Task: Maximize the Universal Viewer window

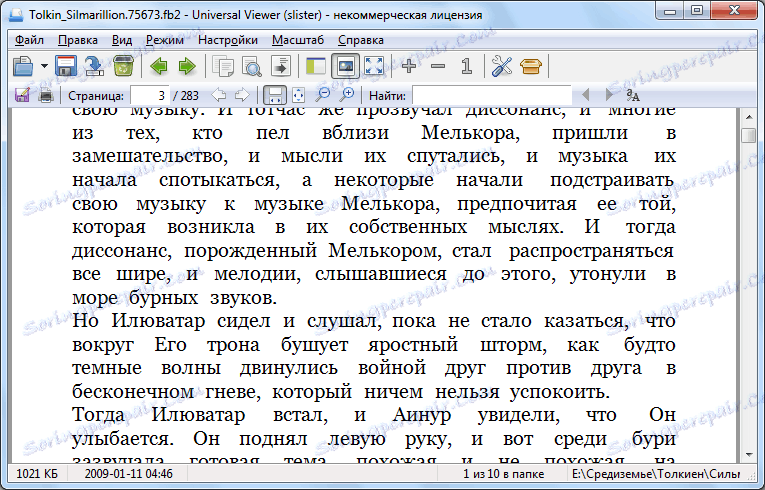Action: coord(697,11)
